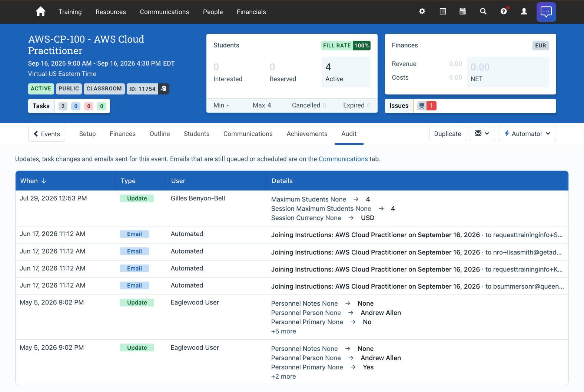Click the FILL RATE 100% badge
The image size is (584, 392).
pyautogui.click(x=346, y=46)
